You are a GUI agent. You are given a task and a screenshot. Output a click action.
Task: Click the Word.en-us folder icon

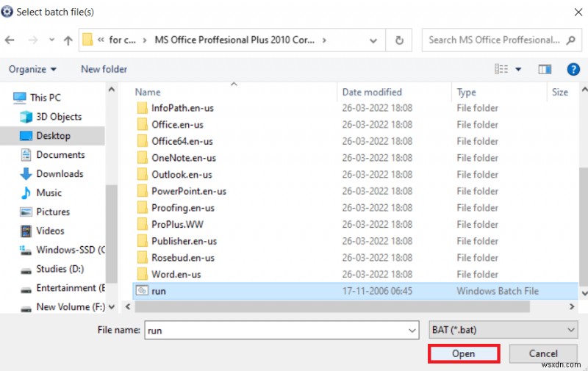142,274
